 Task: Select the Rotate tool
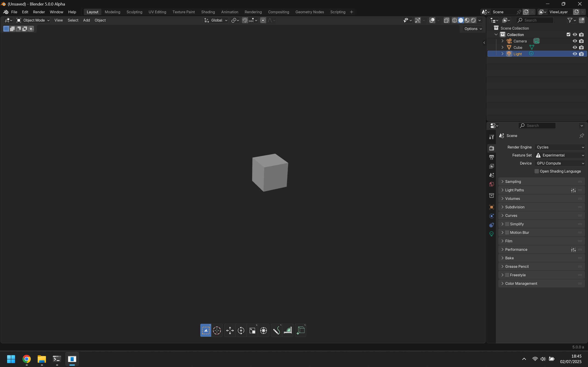tap(241, 330)
